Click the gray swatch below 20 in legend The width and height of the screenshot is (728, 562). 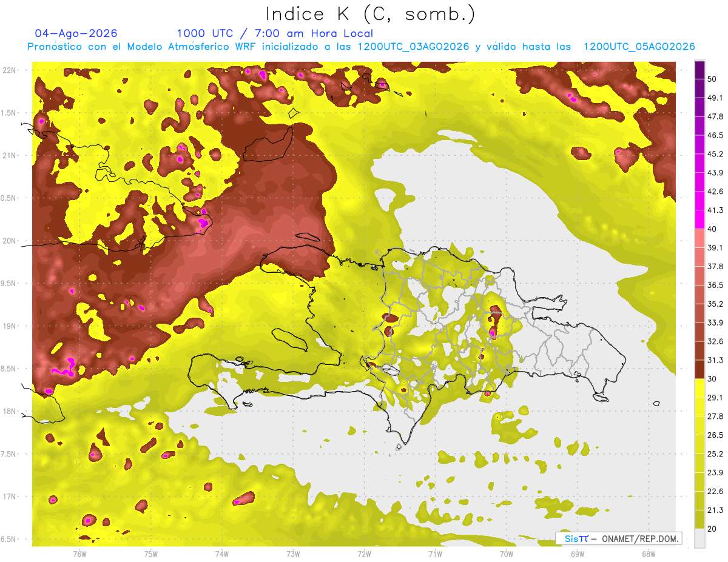coord(699,538)
